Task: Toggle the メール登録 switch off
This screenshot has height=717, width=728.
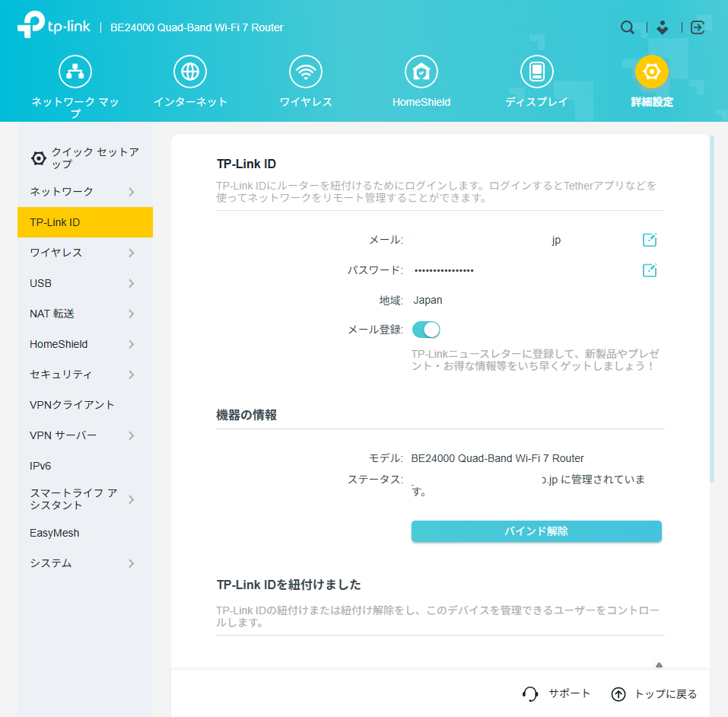Action: 426,330
